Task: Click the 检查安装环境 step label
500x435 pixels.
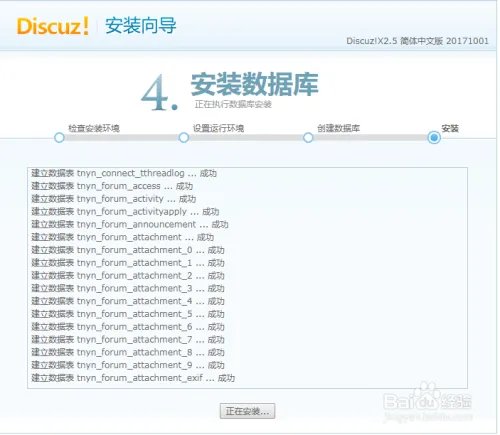Action: (x=94, y=128)
